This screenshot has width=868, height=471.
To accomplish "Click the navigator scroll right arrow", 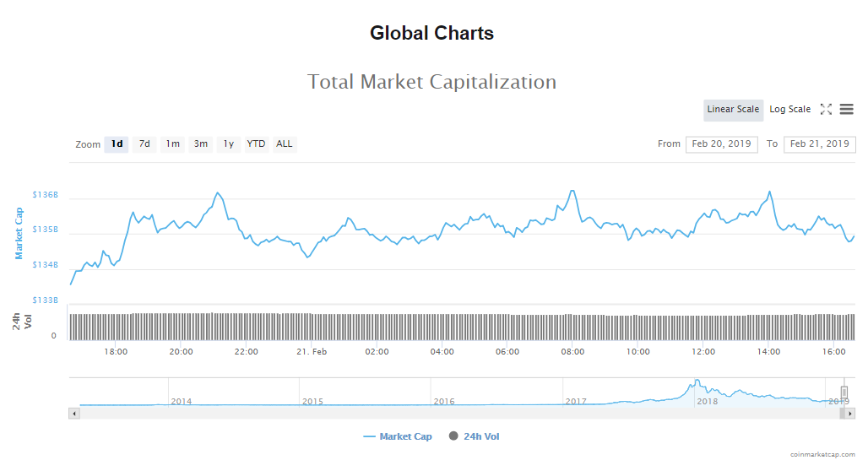I will [851, 414].
